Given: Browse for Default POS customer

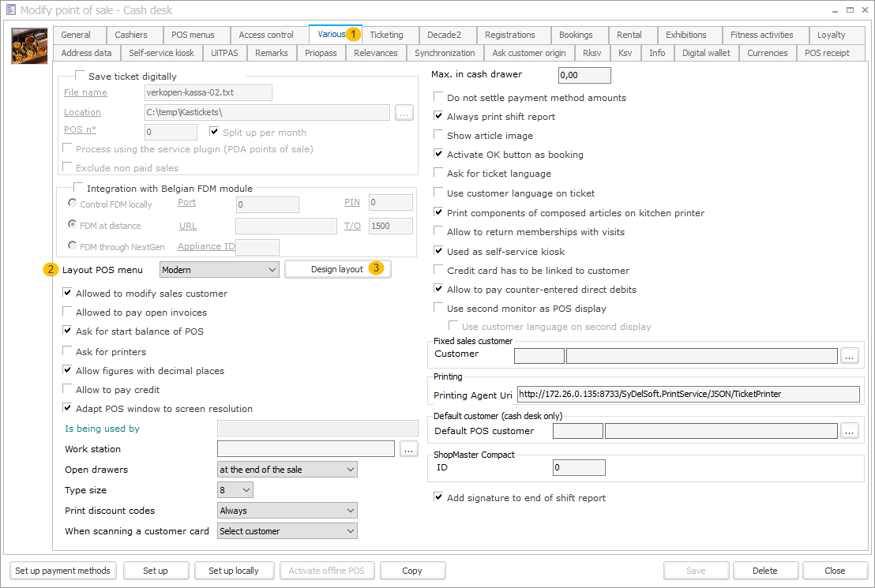Looking at the screenshot, I should coord(849,431).
